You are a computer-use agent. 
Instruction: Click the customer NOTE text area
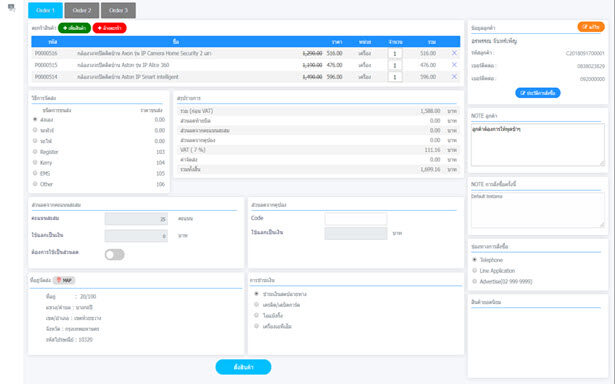538,145
